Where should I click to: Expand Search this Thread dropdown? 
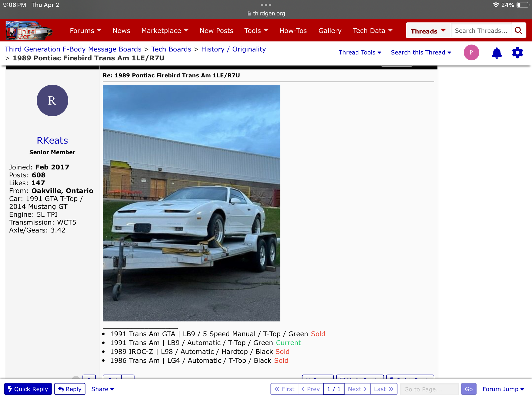click(421, 52)
